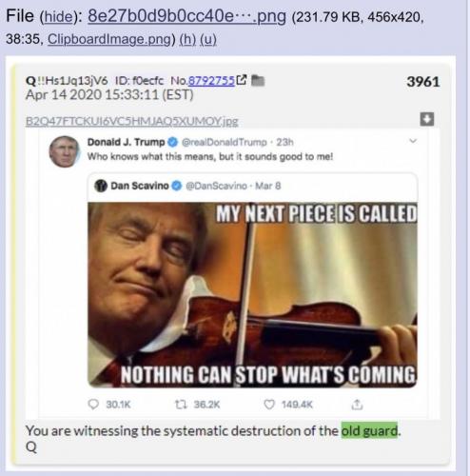Click the reply speech bubble icon
The width and height of the screenshot is (470, 476).
tap(93, 404)
